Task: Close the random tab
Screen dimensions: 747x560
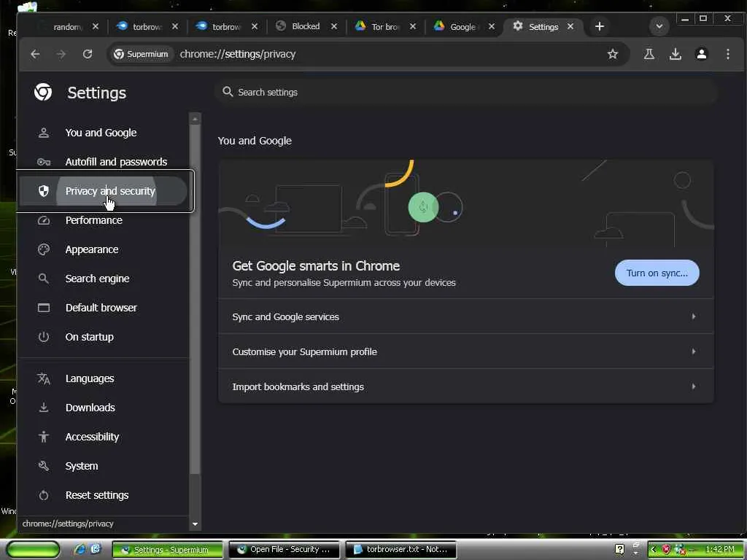Action: click(x=96, y=27)
